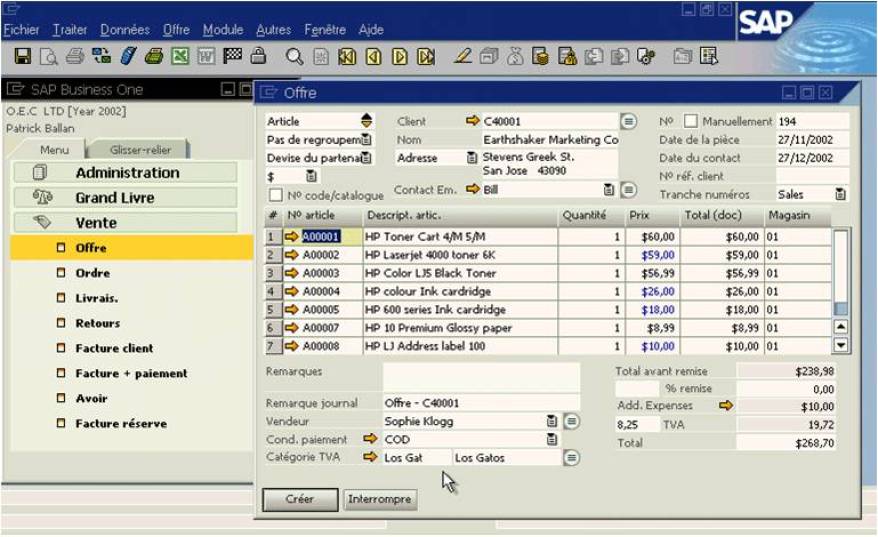The image size is (878, 537).
Task: Expand the Pas de regroupement dropdown
Action: click(366, 139)
